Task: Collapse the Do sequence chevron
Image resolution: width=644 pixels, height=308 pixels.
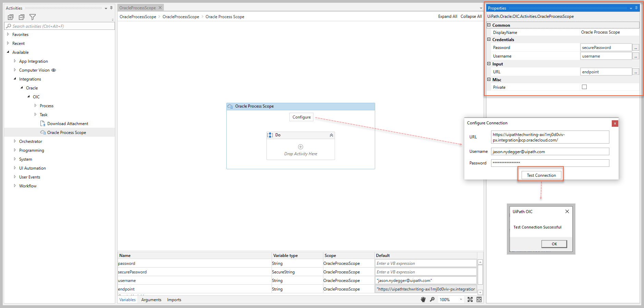Action: tap(331, 135)
